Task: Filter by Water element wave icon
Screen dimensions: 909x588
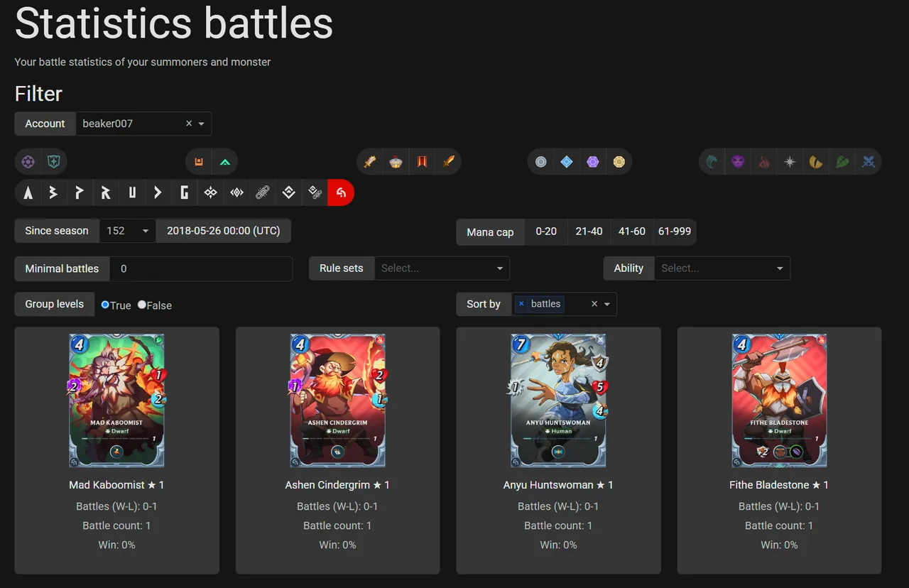Action: tap(712, 162)
